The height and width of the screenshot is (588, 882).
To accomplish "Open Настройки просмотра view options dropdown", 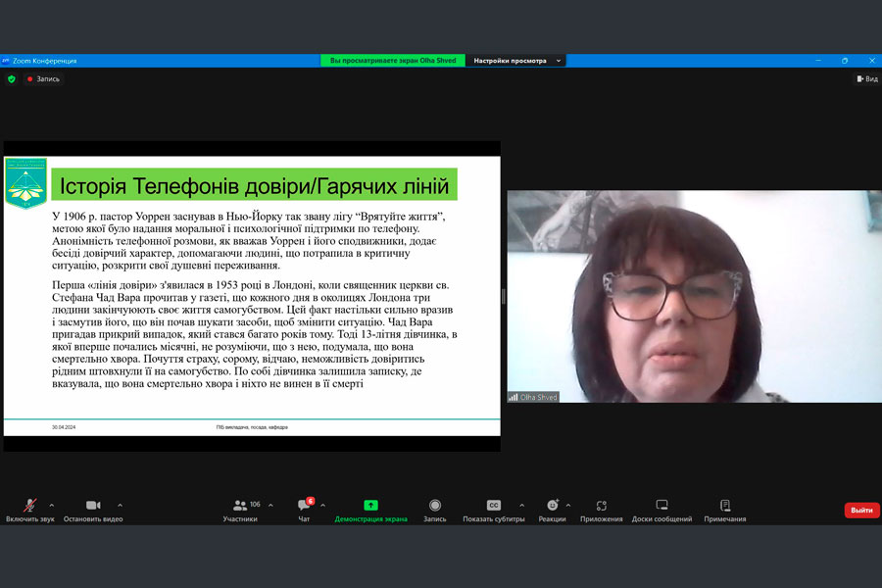I will point(516,61).
